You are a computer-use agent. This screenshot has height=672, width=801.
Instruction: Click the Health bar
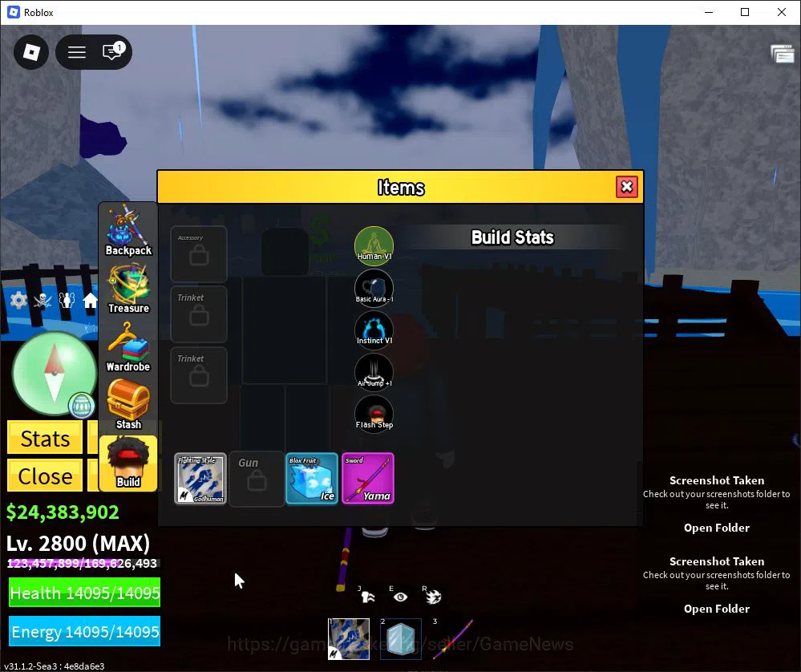coord(84,593)
